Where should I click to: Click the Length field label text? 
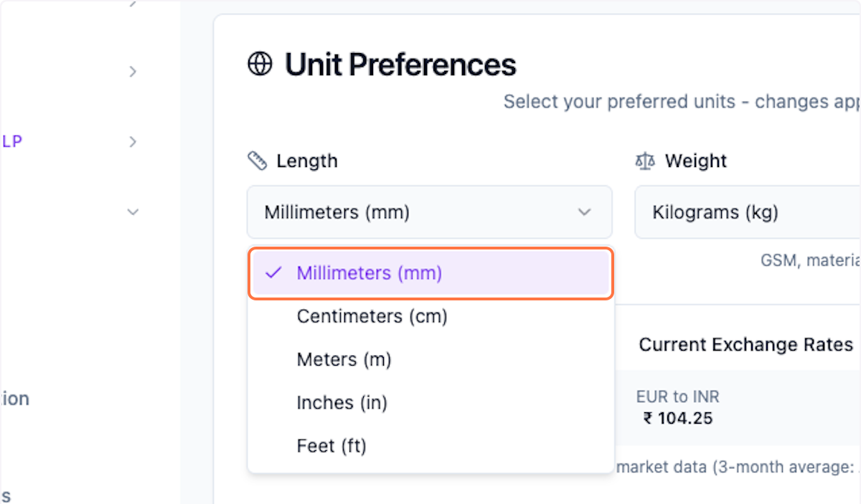click(307, 161)
